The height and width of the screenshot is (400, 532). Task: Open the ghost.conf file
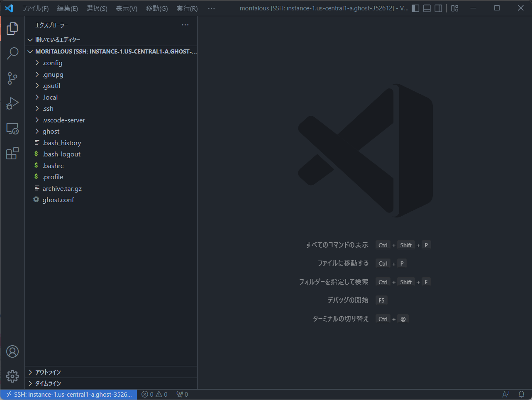tap(58, 200)
